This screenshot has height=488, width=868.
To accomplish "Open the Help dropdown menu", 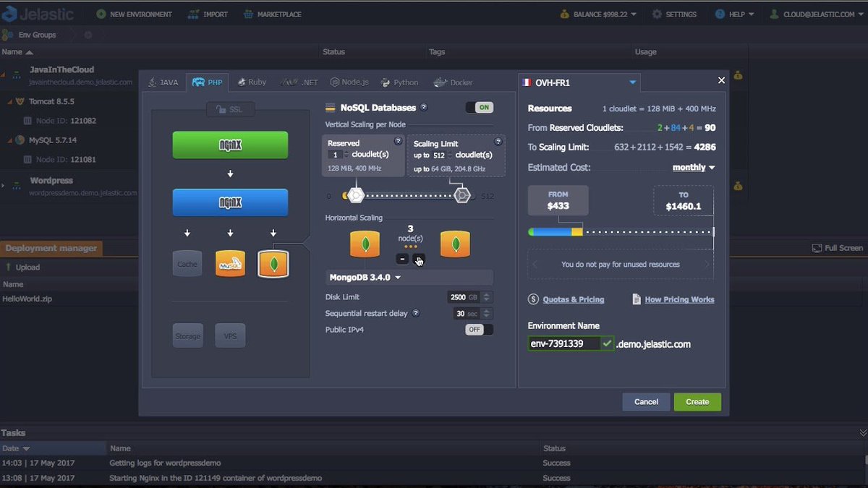I will (734, 14).
